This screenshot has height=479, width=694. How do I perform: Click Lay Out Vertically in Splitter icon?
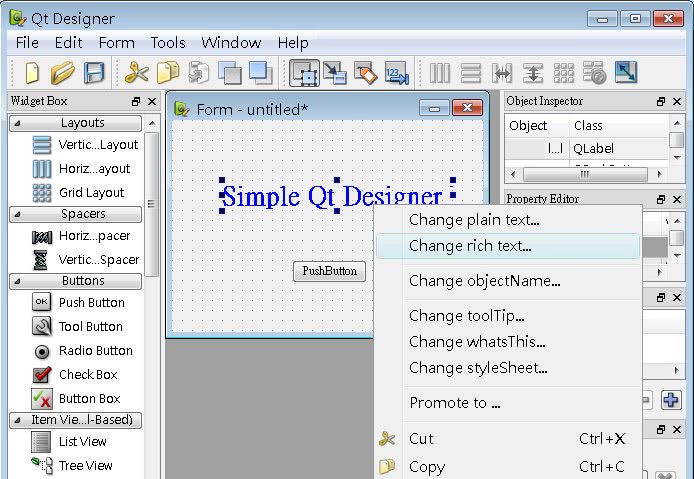[x=533, y=73]
